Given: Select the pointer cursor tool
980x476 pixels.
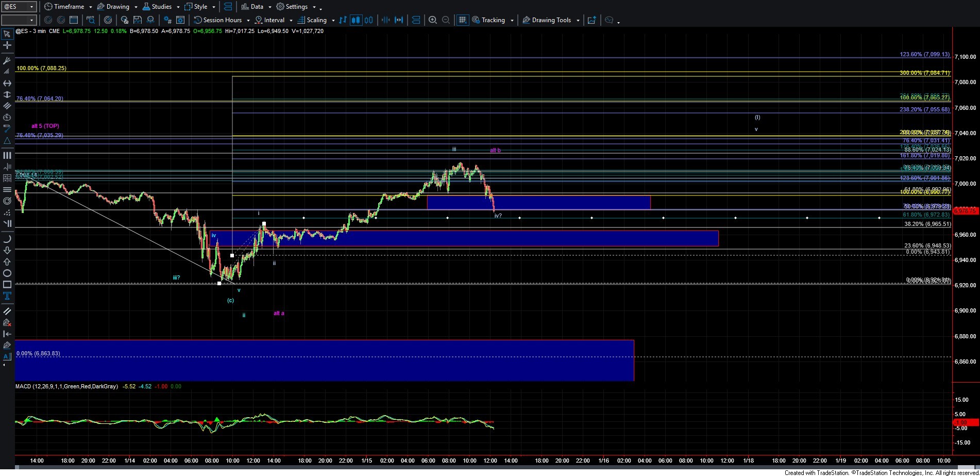Looking at the screenshot, I should (7, 34).
